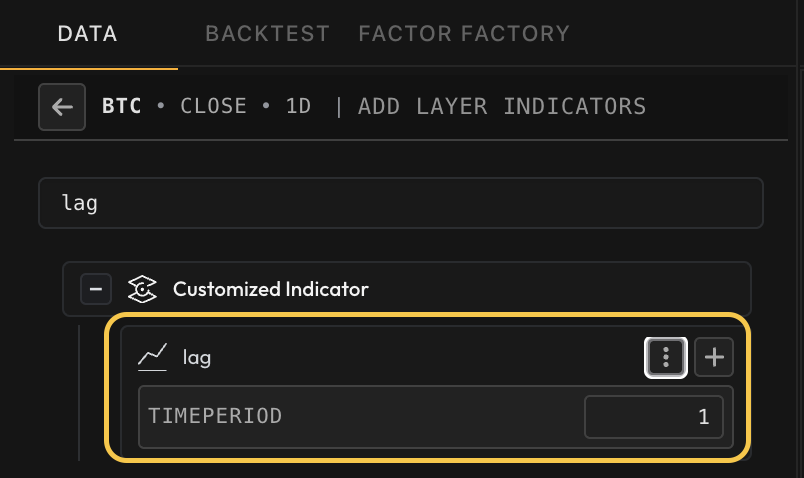Click blank area between lag name and options button
This screenshot has width=804, height=478.
(420, 357)
